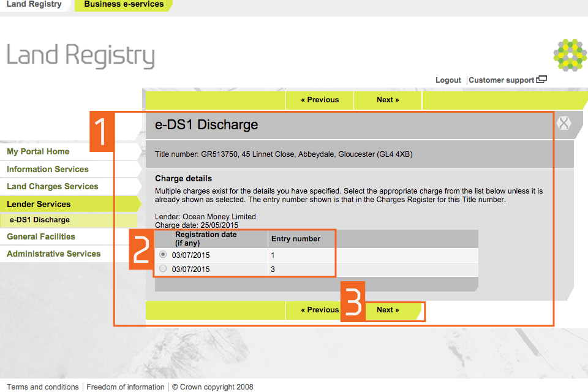Select the e-DS1 Discharge submenu item
Image resolution: width=588 pixels, height=392 pixels.
pyautogui.click(x=40, y=220)
